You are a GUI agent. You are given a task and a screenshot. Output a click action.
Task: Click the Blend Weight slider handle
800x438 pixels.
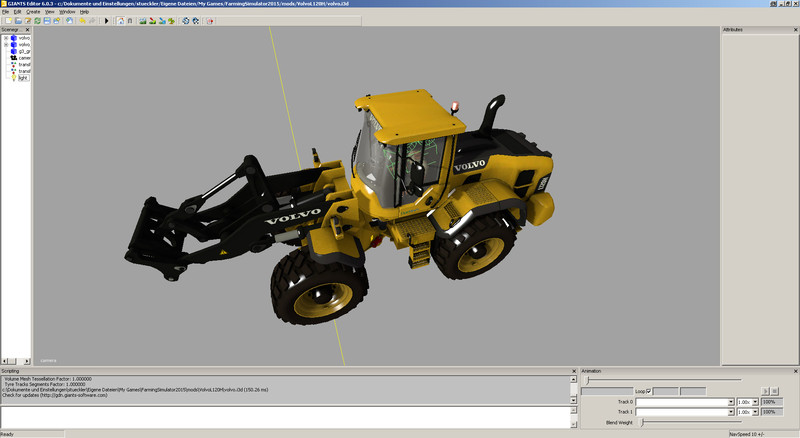[x=642, y=422]
